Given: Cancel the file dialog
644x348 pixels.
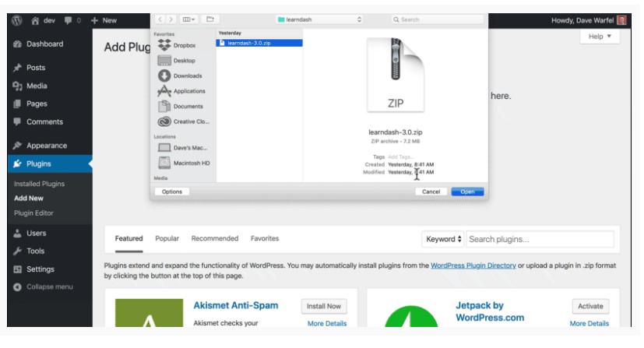Looking at the screenshot, I should tap(431, 192).
